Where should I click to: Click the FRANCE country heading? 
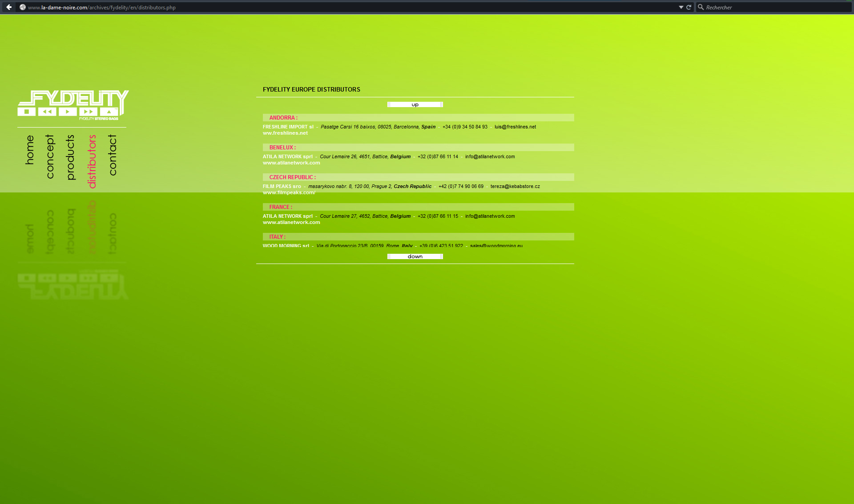click(281, 207)
